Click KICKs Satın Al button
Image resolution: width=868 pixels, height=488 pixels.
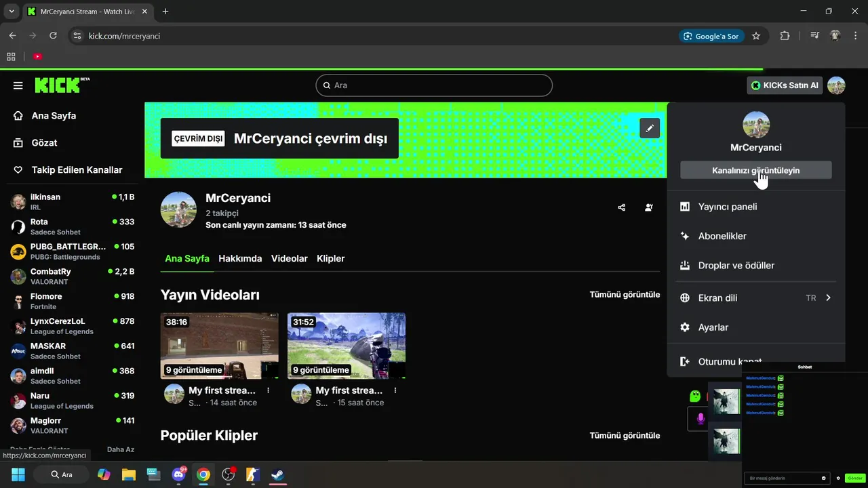(785, 85)
